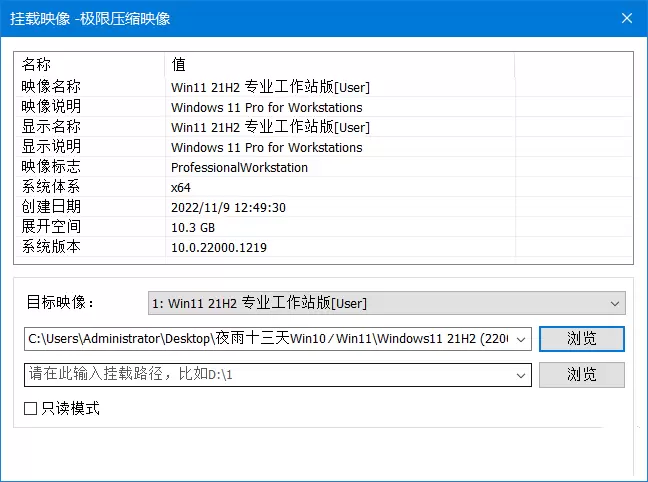
Task: Click the 目标映像 label
Action: pyautogui.click(x=60, y=303)
